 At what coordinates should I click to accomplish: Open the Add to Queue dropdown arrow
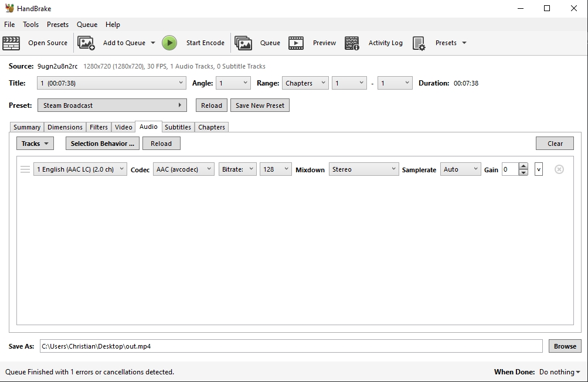pyautogui.click(x=153, y=43)
